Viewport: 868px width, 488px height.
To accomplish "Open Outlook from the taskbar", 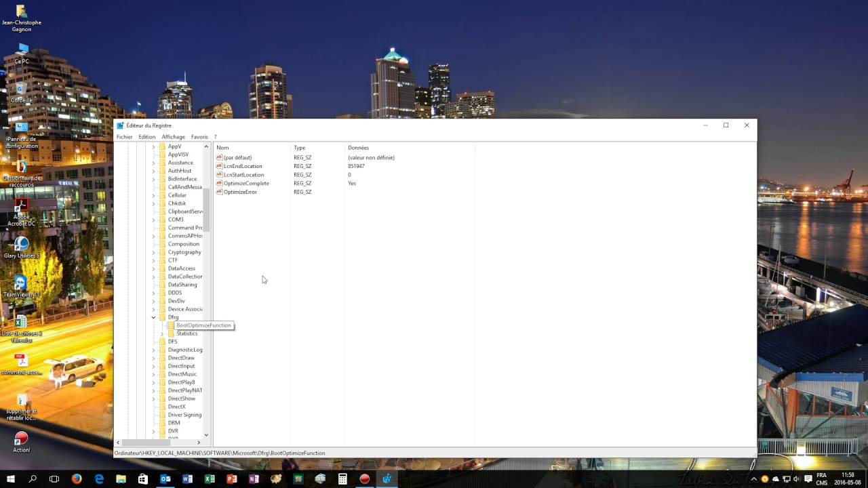I will click(165, 479).
